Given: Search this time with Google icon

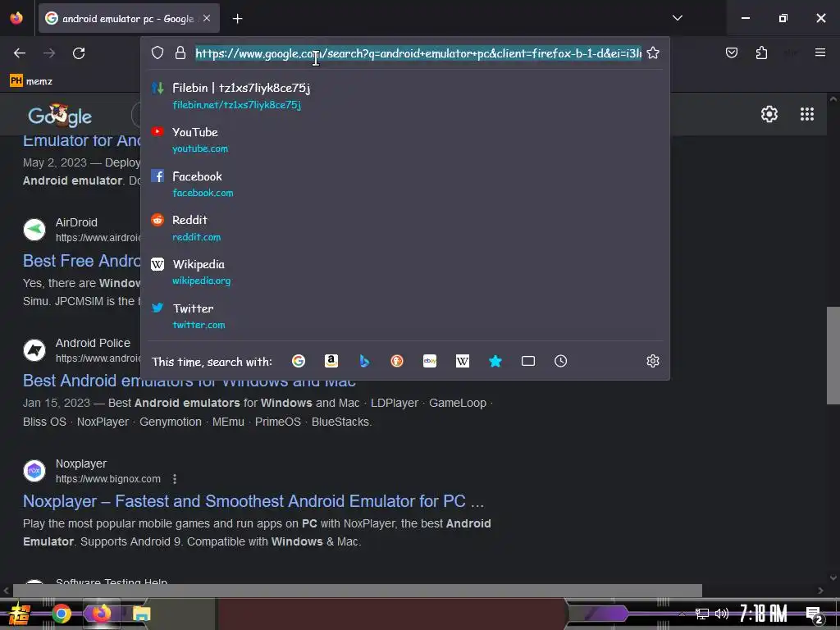Looking at the screenshot, I should (299, 361).
